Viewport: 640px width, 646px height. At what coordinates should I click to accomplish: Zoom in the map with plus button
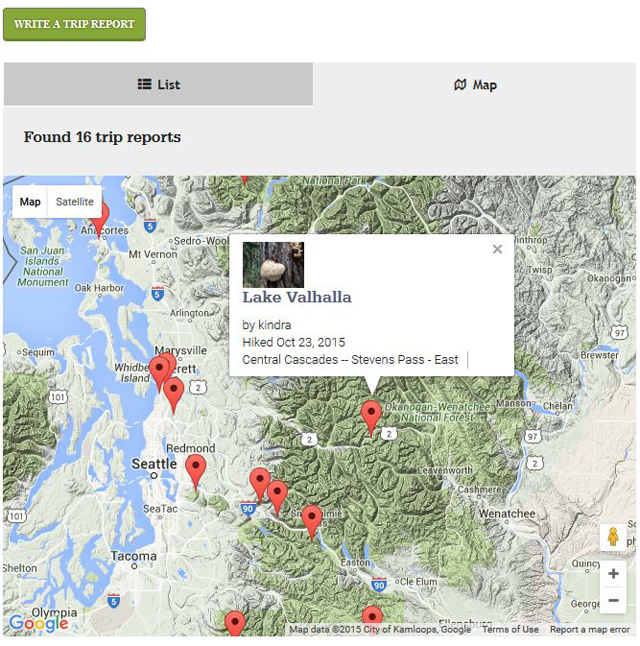(613, 573)
